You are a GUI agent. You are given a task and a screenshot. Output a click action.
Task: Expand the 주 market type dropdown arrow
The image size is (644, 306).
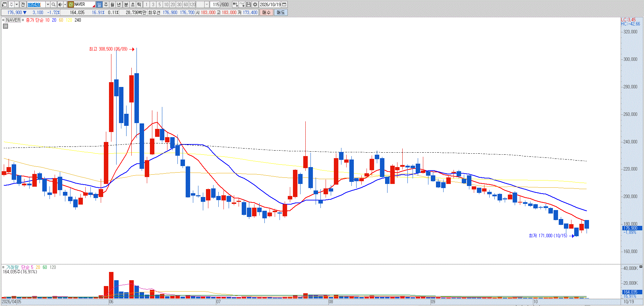point(17,4)
